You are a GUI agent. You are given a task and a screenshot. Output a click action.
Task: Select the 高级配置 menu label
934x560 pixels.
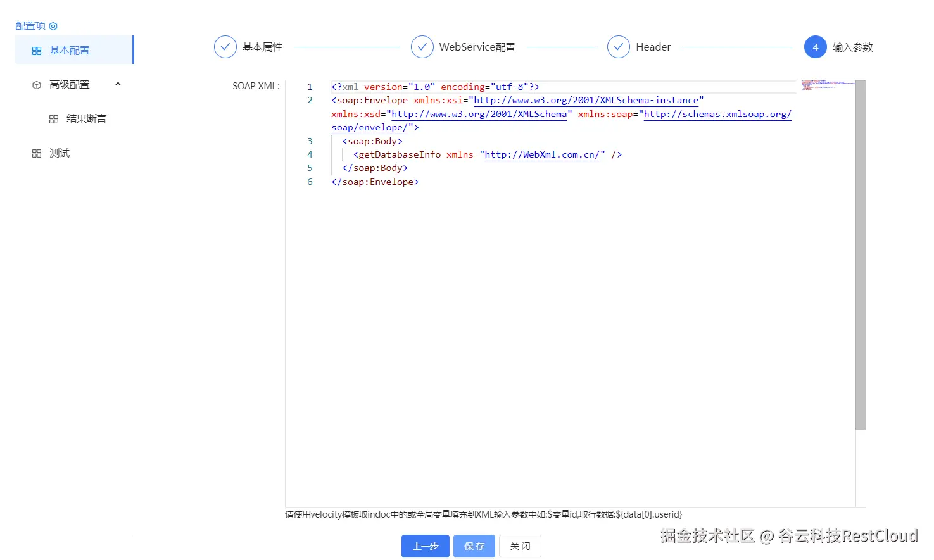tap(70, 85)
